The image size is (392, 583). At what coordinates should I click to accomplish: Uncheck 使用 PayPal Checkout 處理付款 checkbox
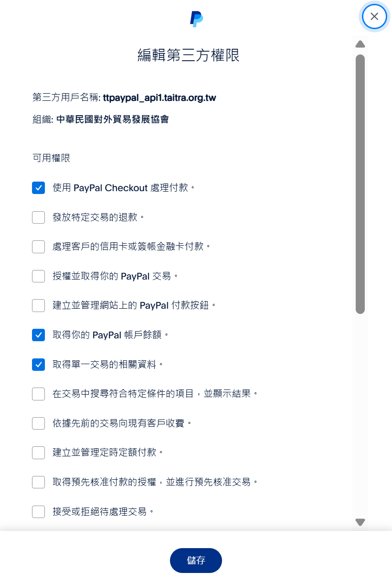coord(39,188)
